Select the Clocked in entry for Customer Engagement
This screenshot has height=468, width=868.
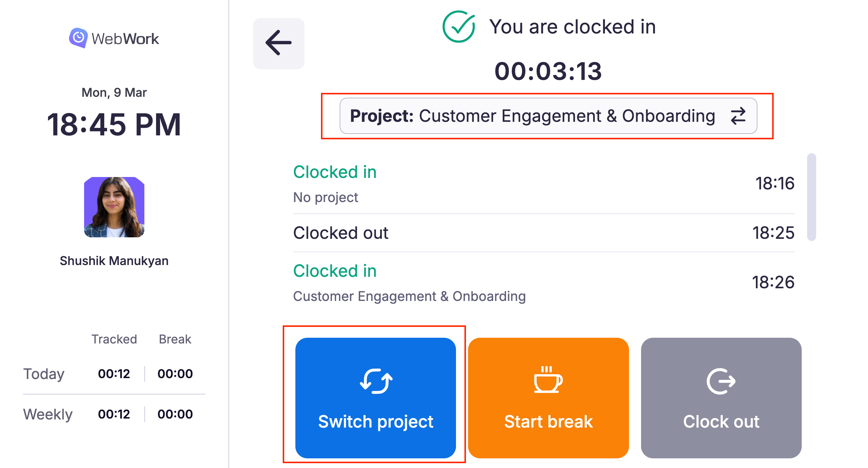[543, 283]
